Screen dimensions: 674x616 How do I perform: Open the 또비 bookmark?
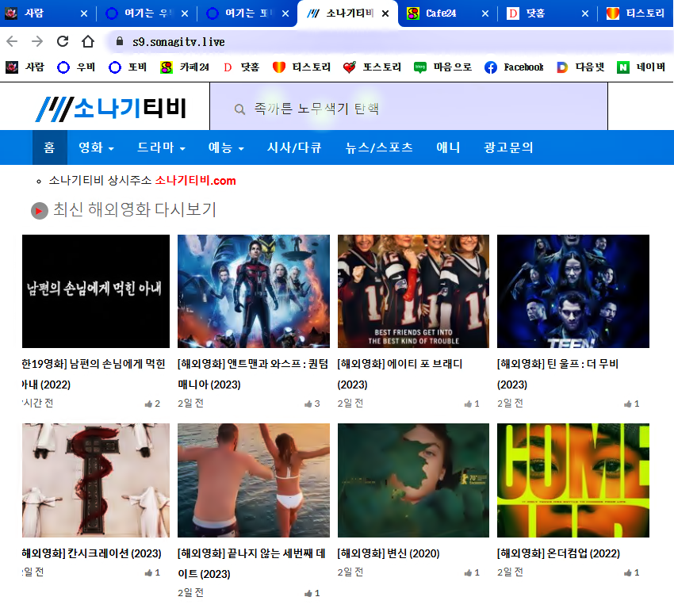[128, 67]
